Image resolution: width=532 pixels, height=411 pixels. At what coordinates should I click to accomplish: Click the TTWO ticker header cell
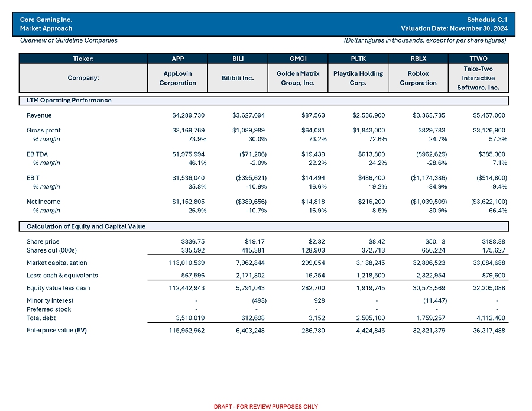(x=478, y=59)
